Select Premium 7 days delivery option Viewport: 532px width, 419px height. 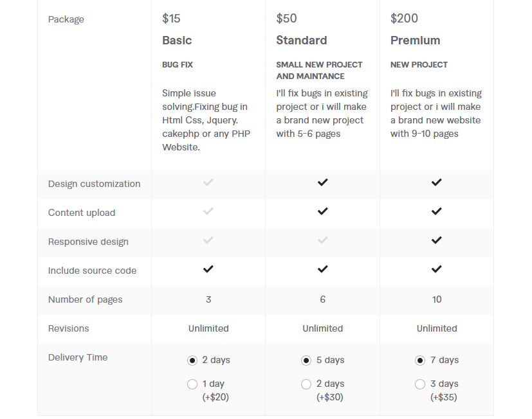(420, 361)
